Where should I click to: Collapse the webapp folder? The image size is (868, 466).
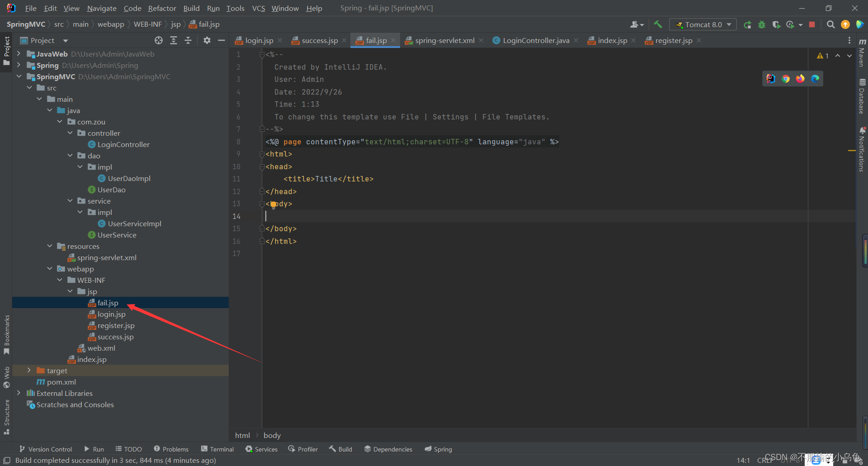click(50, 269)
